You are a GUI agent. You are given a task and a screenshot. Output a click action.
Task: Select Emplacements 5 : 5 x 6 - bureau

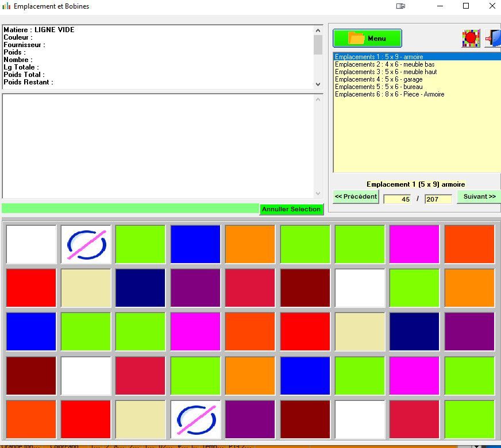click(417, 87)
